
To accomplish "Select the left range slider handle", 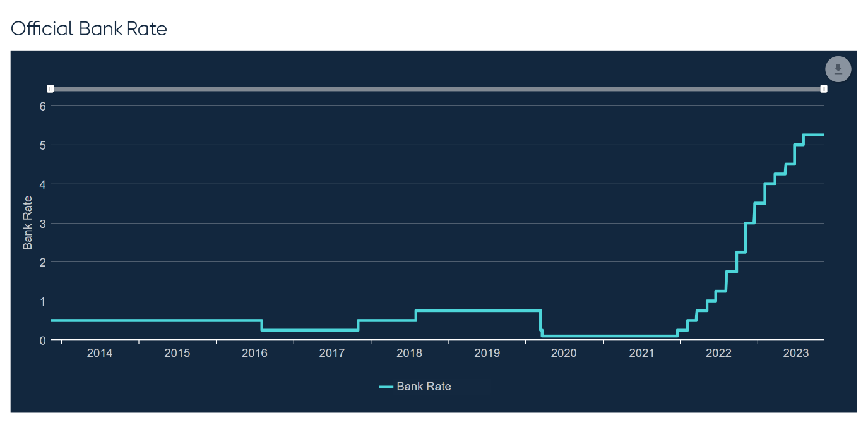I will 51,89.
